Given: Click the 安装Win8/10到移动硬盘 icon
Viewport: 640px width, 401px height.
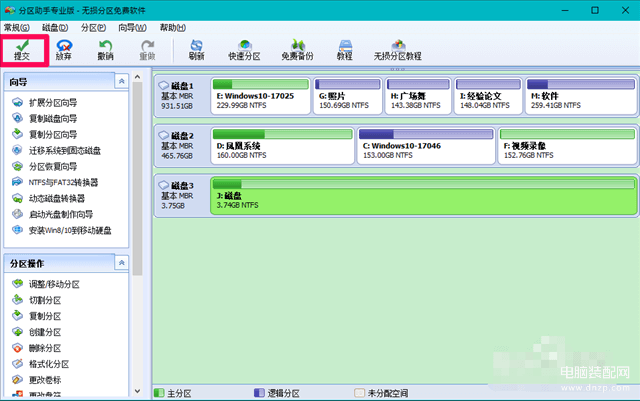Looking at the screenshot, I should click(17, 230).
